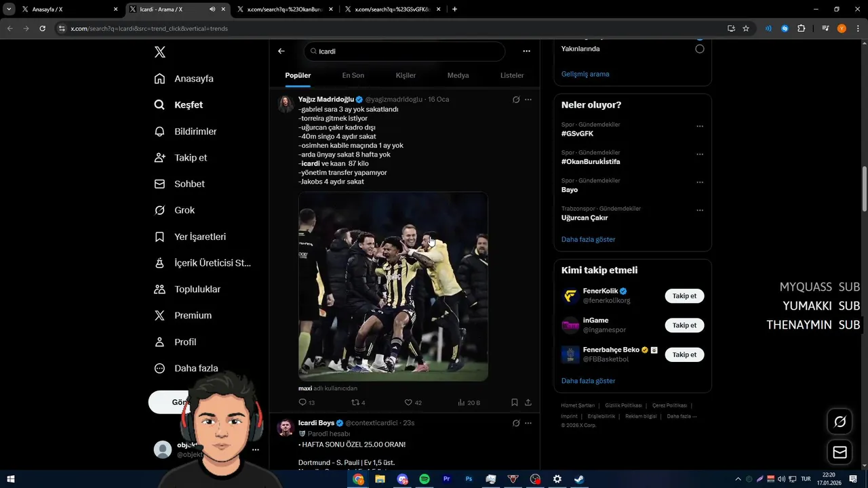Image resolution: width=868 pixels, height=488 pixels.
Task: Open options for #GSvGFK trend
Action: point(700,126)
